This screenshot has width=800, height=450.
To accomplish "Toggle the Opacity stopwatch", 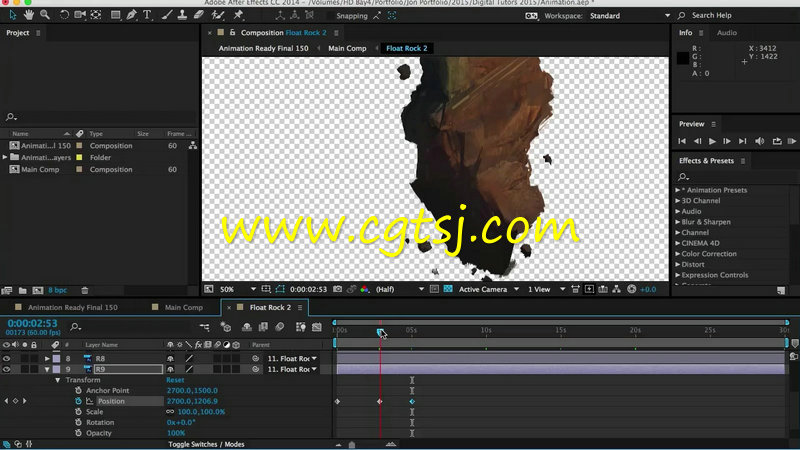I will click(x=78, y=433).
